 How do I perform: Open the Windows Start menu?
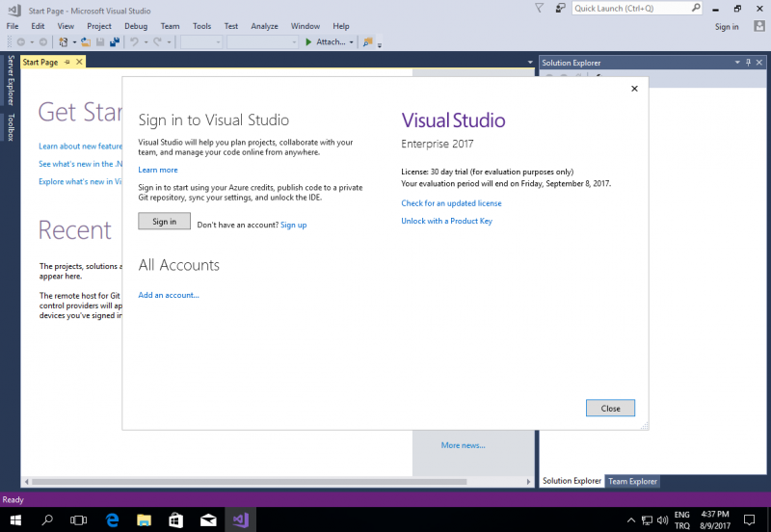[15, 519]
